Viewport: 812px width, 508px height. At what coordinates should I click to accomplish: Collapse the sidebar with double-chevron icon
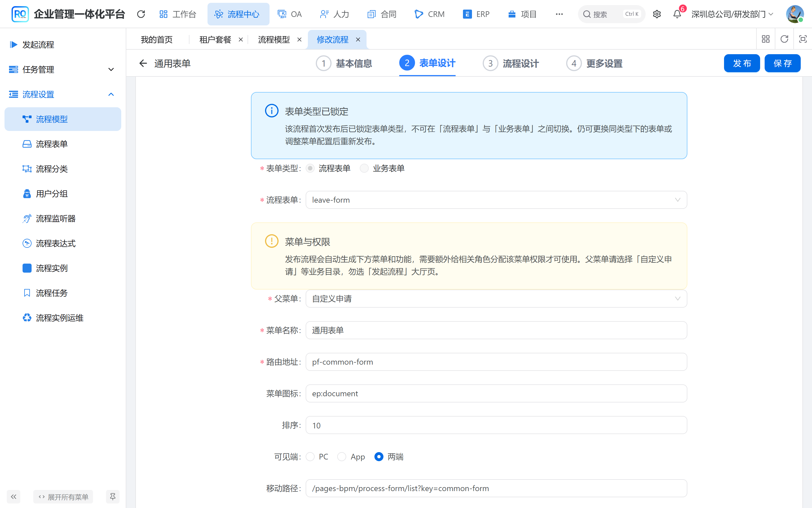click(x=14, y=497)
